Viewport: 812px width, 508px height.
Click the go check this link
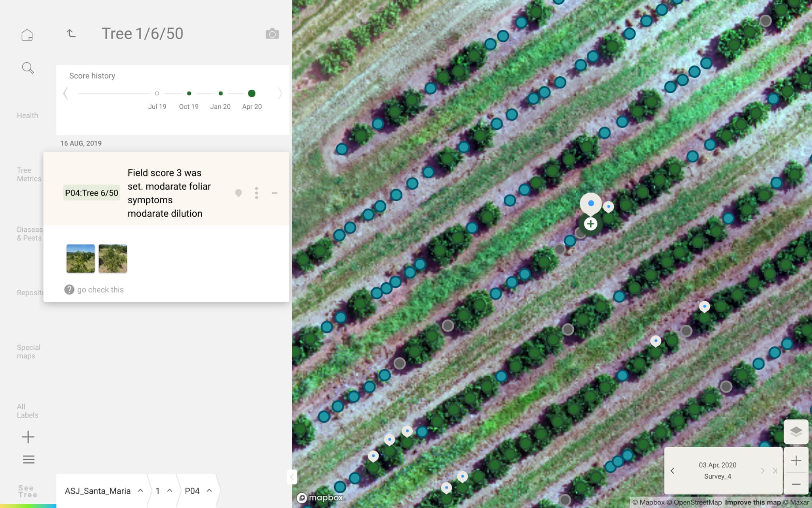pyautogui.click(x=100, y=290)
